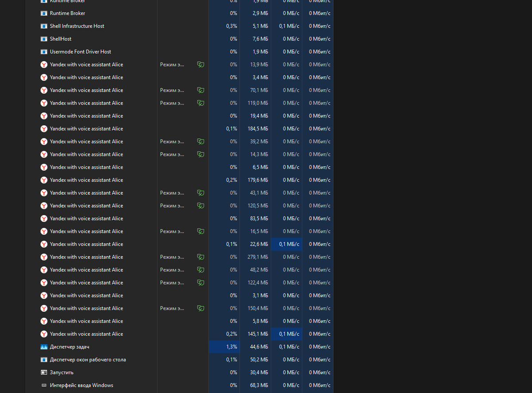Click the efficiency leaf icon in the 39,2 МБ row
Viewport: 532px width, 393px height.
[x=201, y=141]
